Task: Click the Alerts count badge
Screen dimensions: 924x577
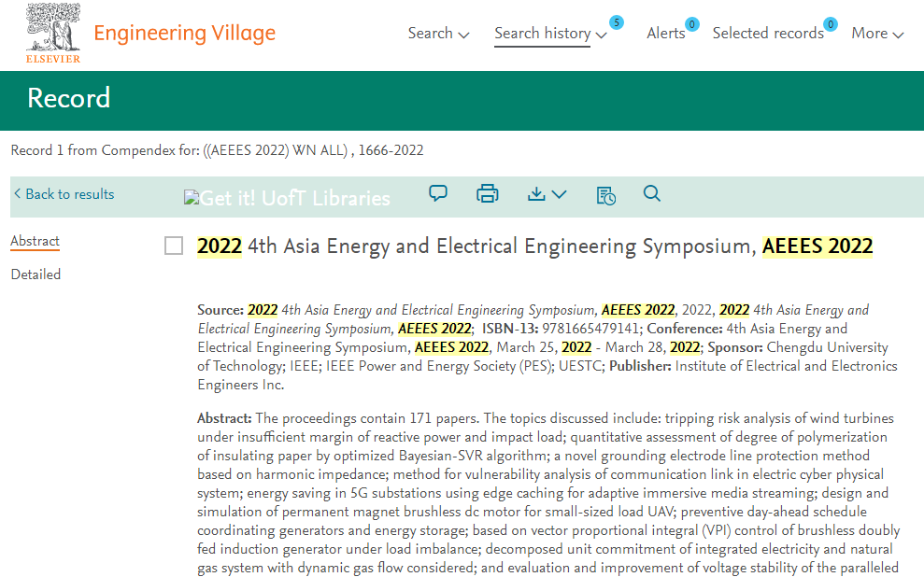Action: click(x=691, y=24)
